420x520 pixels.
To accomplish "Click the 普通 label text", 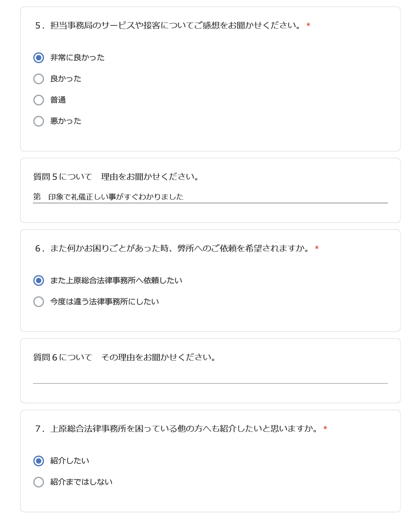I will [58, 100].
